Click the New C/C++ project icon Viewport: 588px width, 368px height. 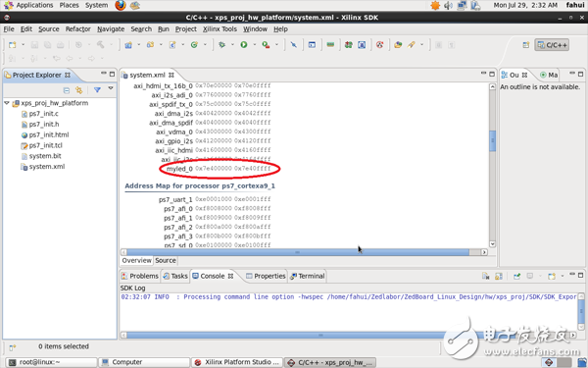[x=128, y=45]
